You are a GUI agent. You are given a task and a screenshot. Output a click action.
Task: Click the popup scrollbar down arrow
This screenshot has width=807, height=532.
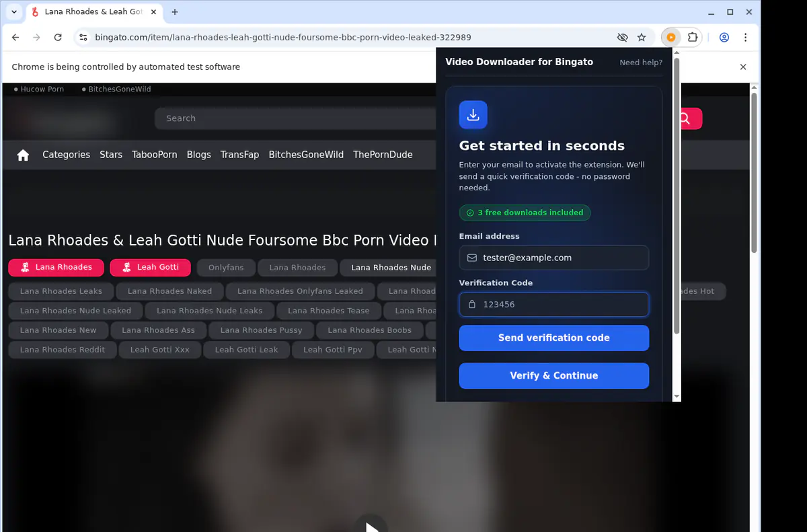pyautogui.click(x=677, y=397)
